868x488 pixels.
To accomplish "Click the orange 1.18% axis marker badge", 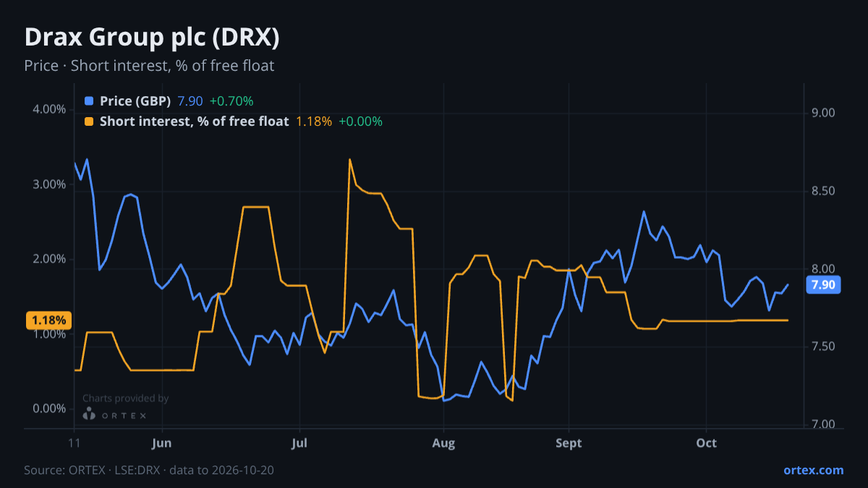I will tap(48, 320).
